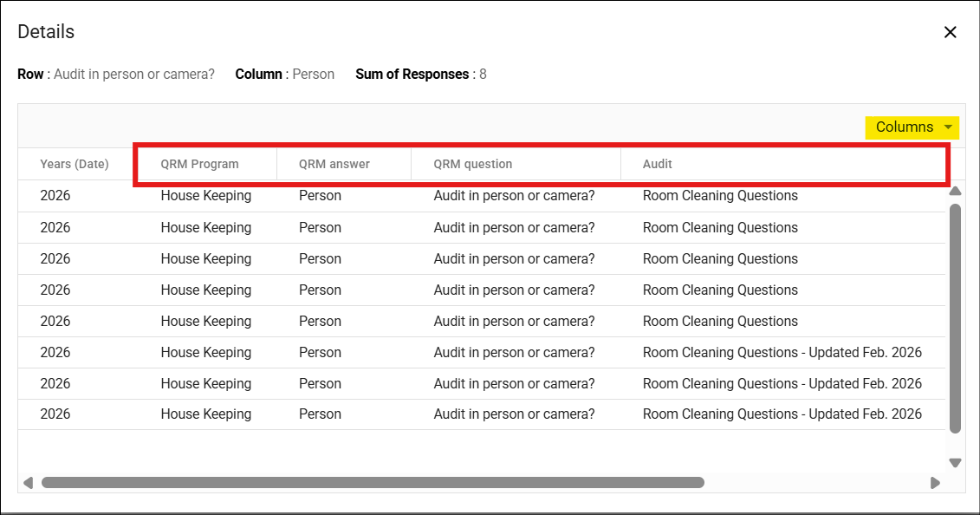Click the scroll-down arrow on the vertical scrollbar
The height and width of the screenshot is (515, 980).
[x=954, y=462]
